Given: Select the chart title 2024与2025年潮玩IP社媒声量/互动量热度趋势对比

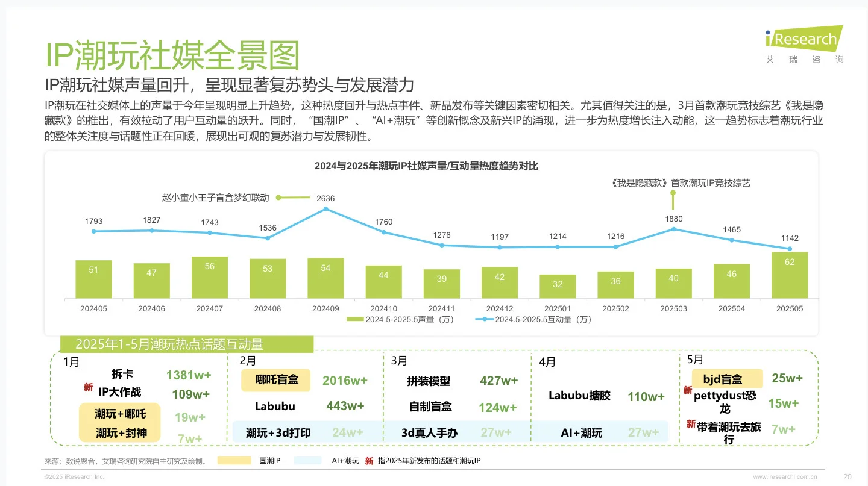Looking at the screenshot, I should 426,166.
